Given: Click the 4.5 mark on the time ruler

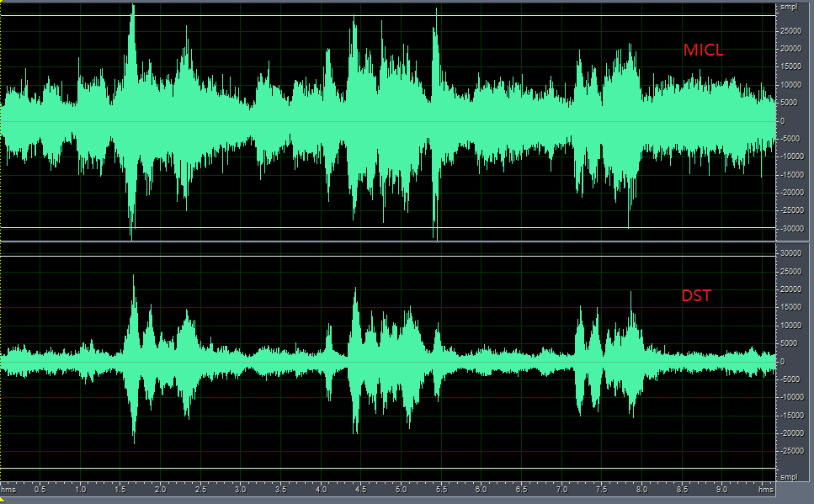Looking at the screenshot, I should pos(361,490).
